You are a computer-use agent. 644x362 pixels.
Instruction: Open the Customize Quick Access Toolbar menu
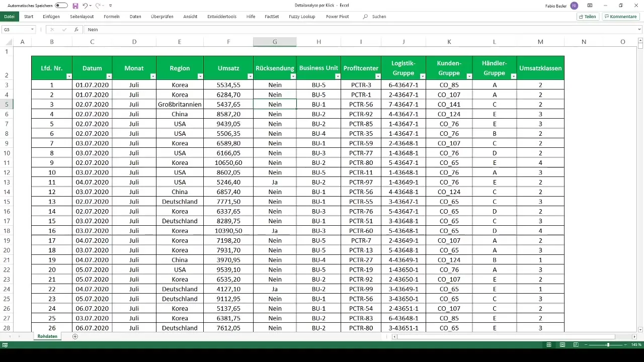pyautogui.click(x=111, y=6)
